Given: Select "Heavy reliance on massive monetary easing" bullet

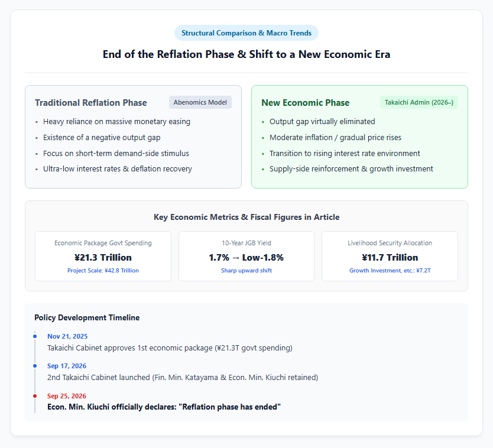Looking at the screenshot, I should coord(116,122).
